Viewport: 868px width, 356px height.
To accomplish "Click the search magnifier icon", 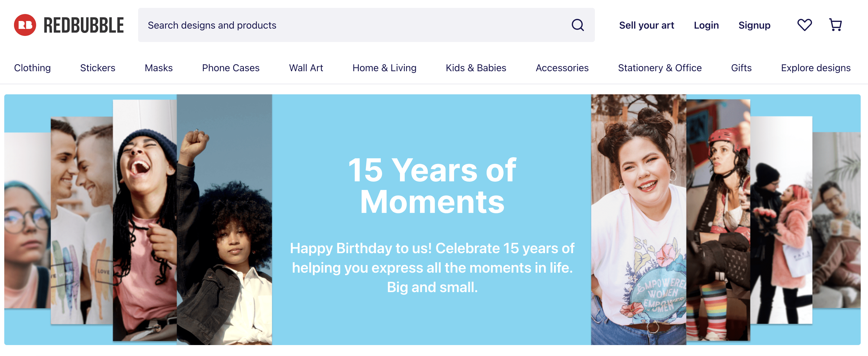I will [x=578, y=25].
